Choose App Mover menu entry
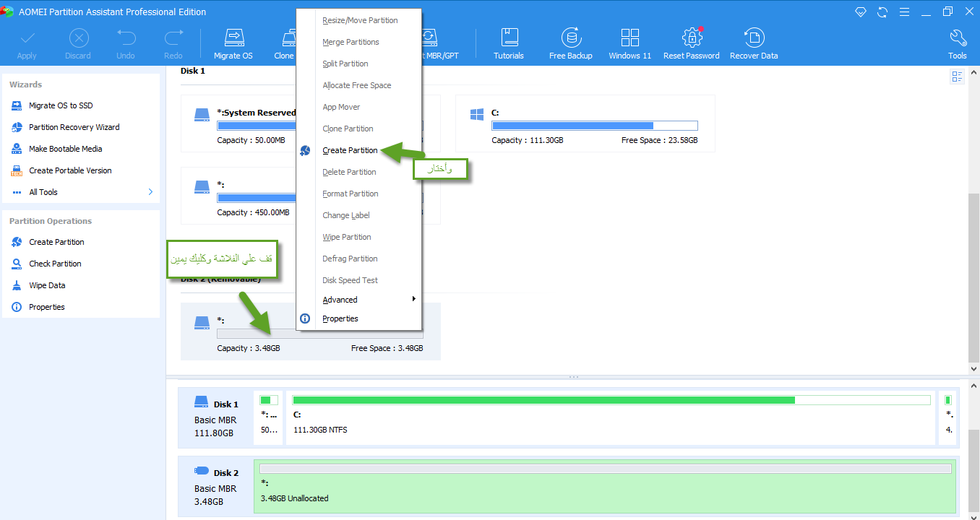The height and width of the screenshot is (520, 980). [341, 107]
